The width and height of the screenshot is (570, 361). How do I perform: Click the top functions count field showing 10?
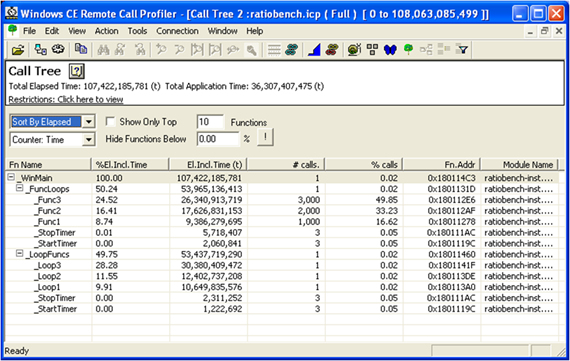[210, 122]
